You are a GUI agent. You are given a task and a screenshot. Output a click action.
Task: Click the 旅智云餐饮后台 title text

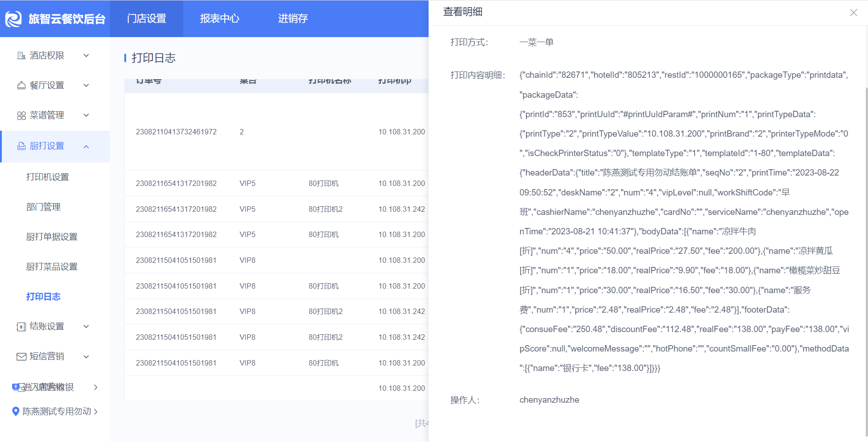(x=67, y=19)
